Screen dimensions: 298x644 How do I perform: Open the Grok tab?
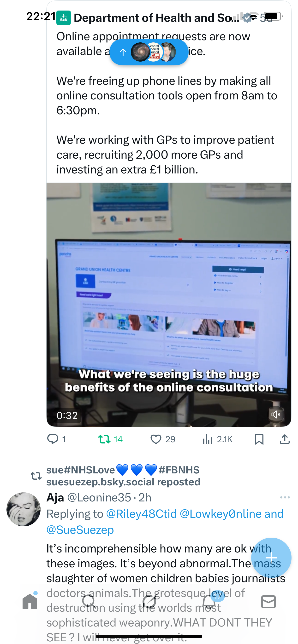click(149, 601)
